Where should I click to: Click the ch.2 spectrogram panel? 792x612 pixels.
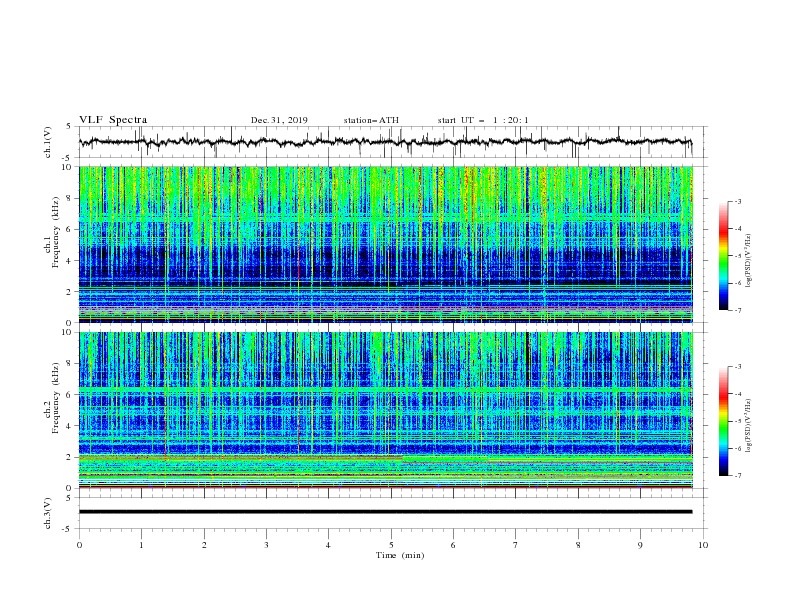386,410
